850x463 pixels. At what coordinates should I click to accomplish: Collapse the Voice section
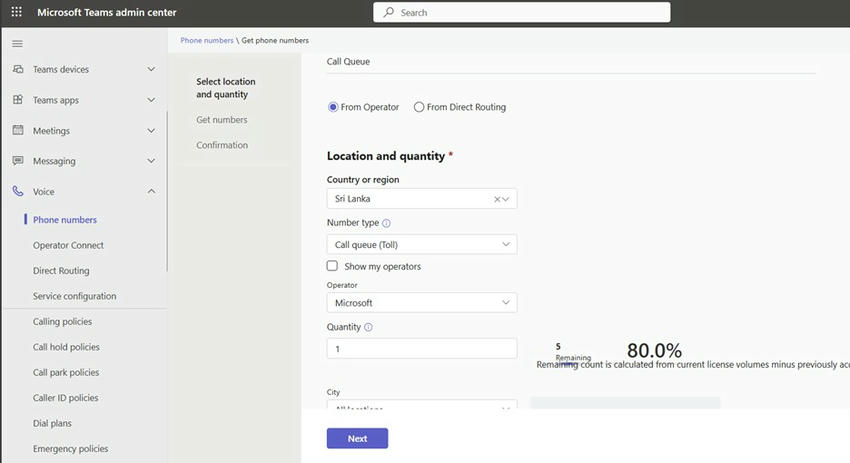coord(151,191)
